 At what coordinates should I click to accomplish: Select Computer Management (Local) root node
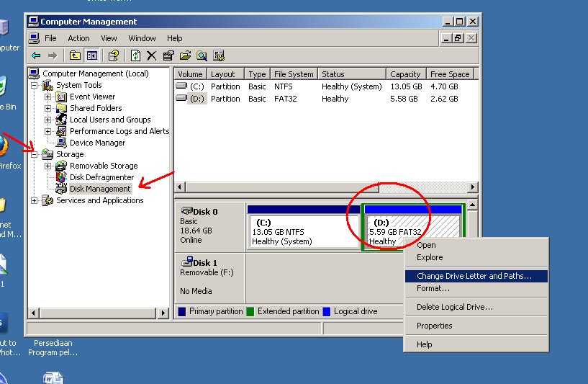pyautogui.click(x=95, y=73)
